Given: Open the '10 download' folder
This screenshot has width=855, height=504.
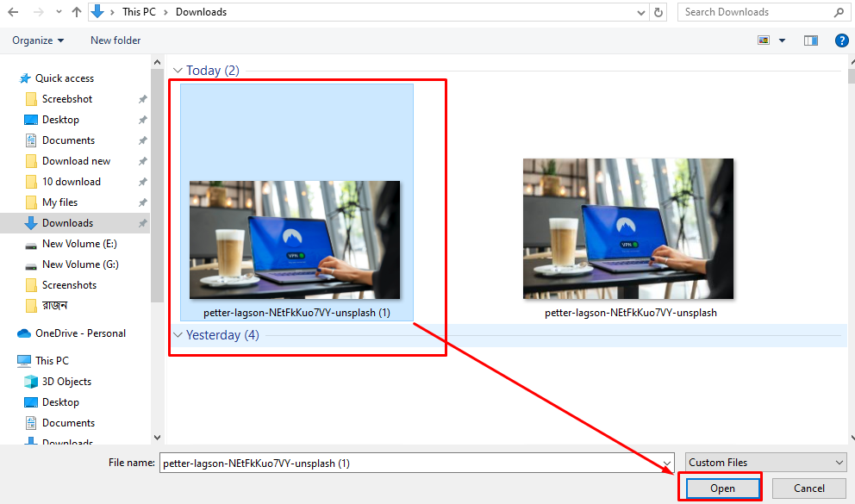Looking at the screenshot, I should (x=72, y=182).
